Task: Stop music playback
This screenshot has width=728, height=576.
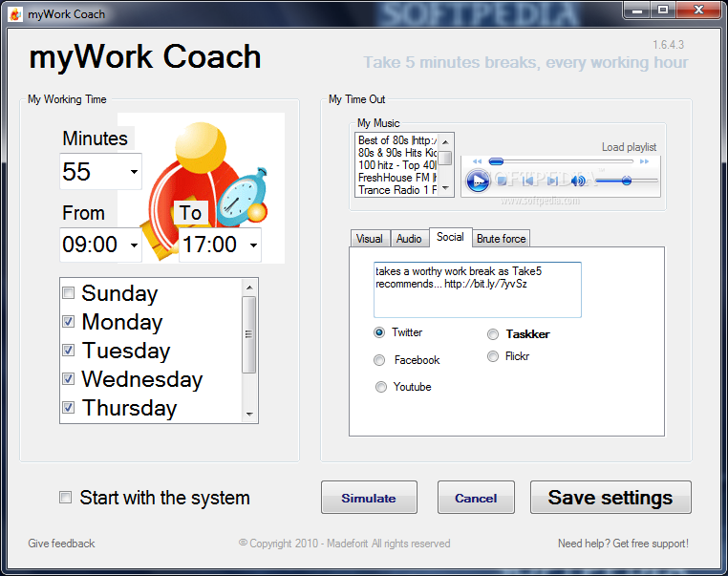Action: point(502,181)
